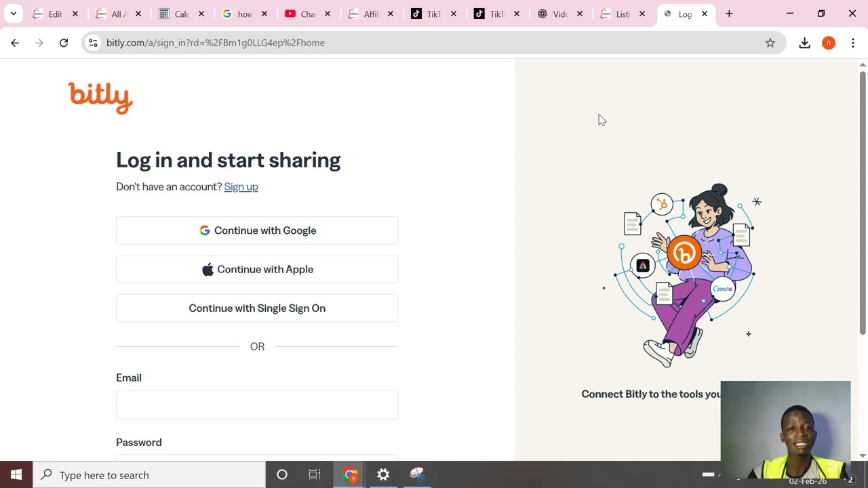Open the Chrome profile avatar
Viewport: 868px width, 488px height.
829,43
